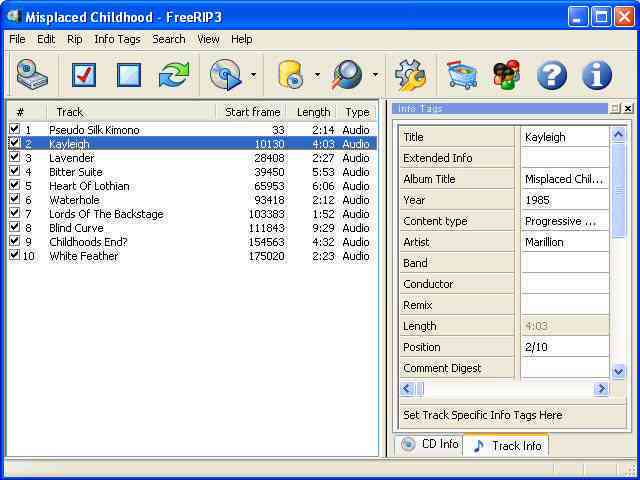Viewport: 640px width, 480px height.
Task: Uncheck track 7 Lords Of The Backstage
Action: [x=15, y=213]
